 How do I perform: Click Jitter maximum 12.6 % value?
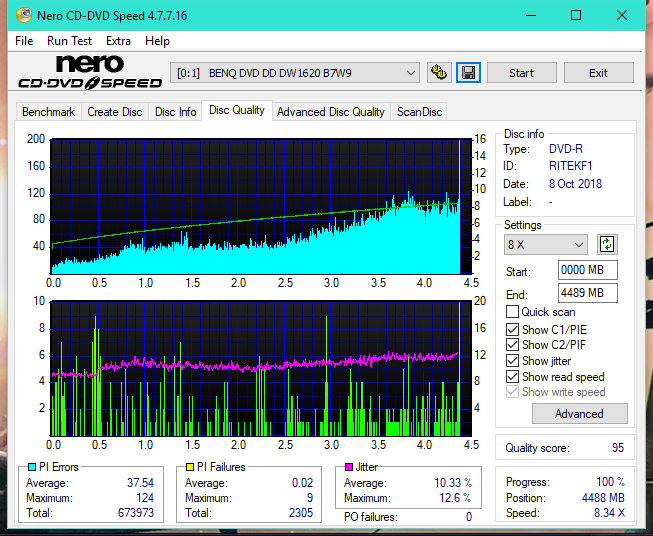click(x=456, y=498)
